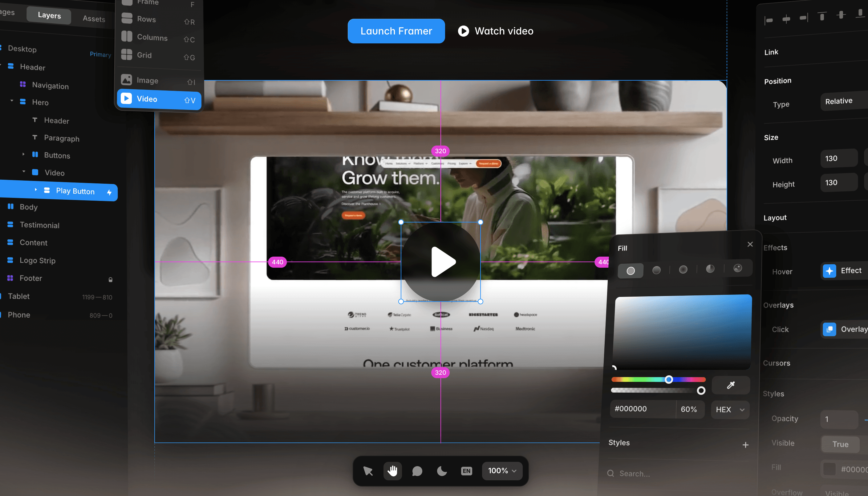The height and width of the screenshot is (496, 868).
Task: Select the Columns layout tool
Action: [152, 37]
